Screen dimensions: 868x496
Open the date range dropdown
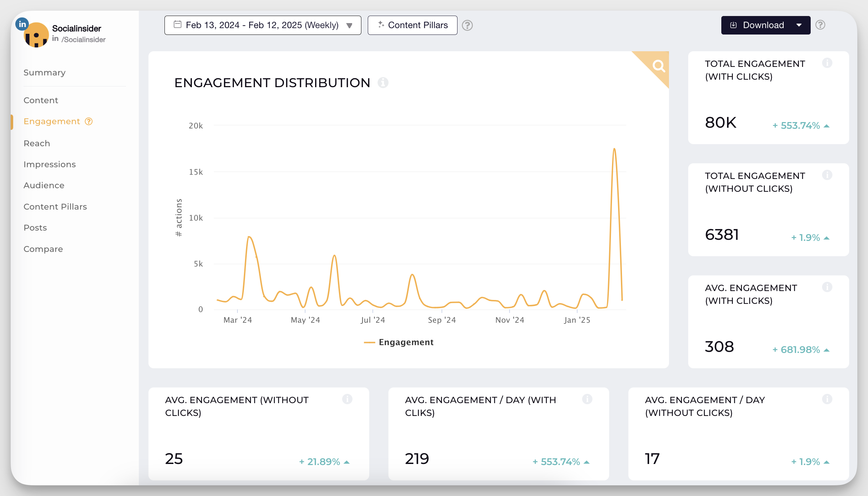(x=263, y=25)
